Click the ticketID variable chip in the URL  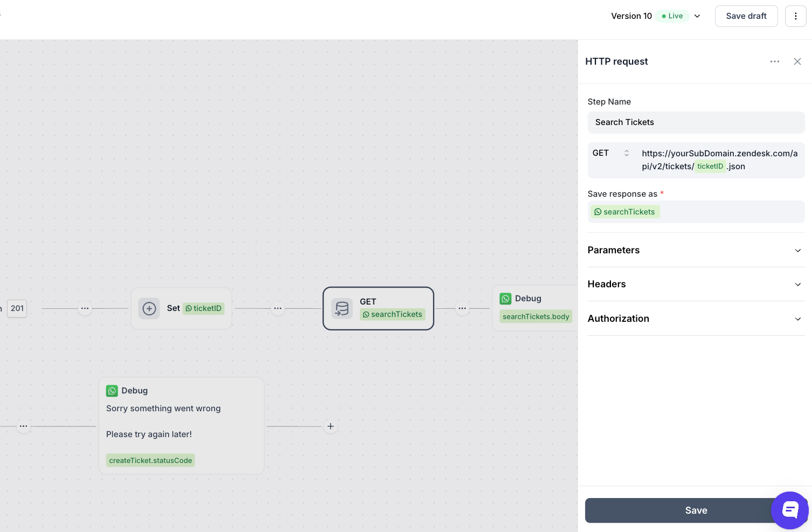(x=710, y=167)
